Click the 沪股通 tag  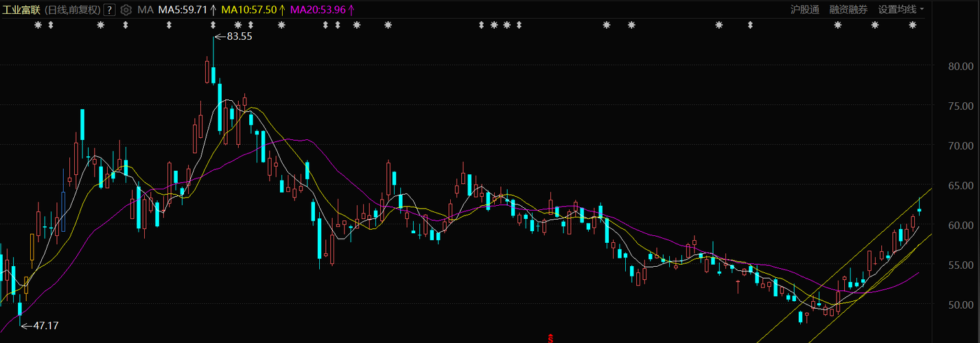coord(804,10)
